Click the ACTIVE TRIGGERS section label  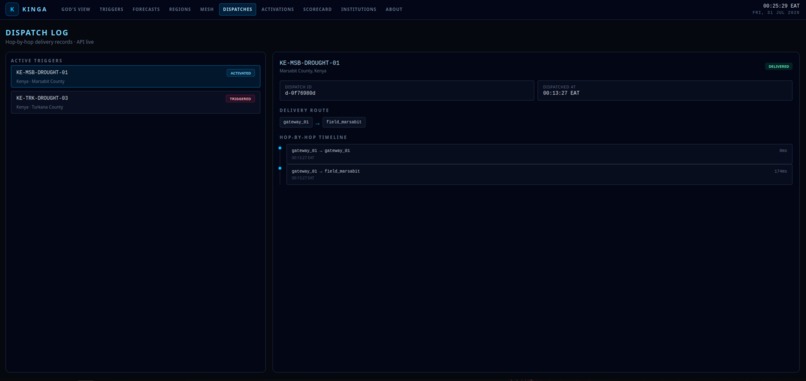[36, 61]
